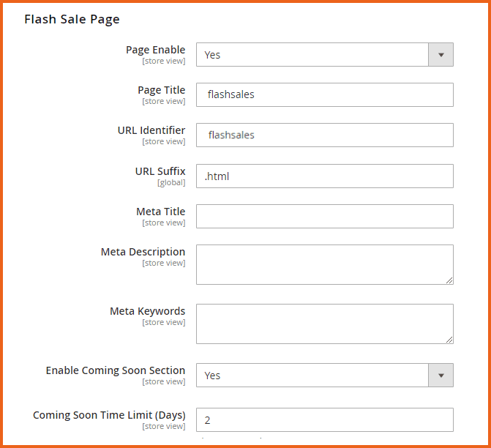
Task: Click the Meta Description label
Action: (x=143, y=252)
